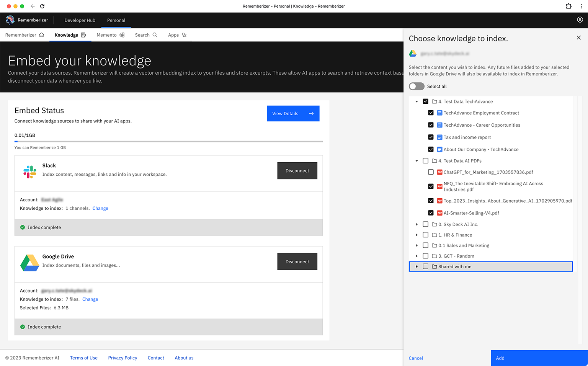Open the browser extensions puzzle icon
This screenshot has height=366, width=588.
coord(568,6)
